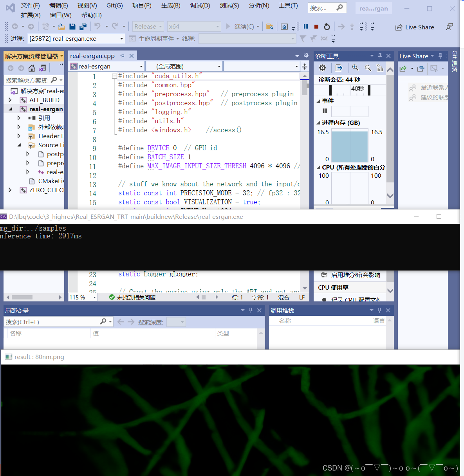The height and width of the screenshot is (476, 464).
Task: Open the 调试(D) menu
Action: [200, 5]
